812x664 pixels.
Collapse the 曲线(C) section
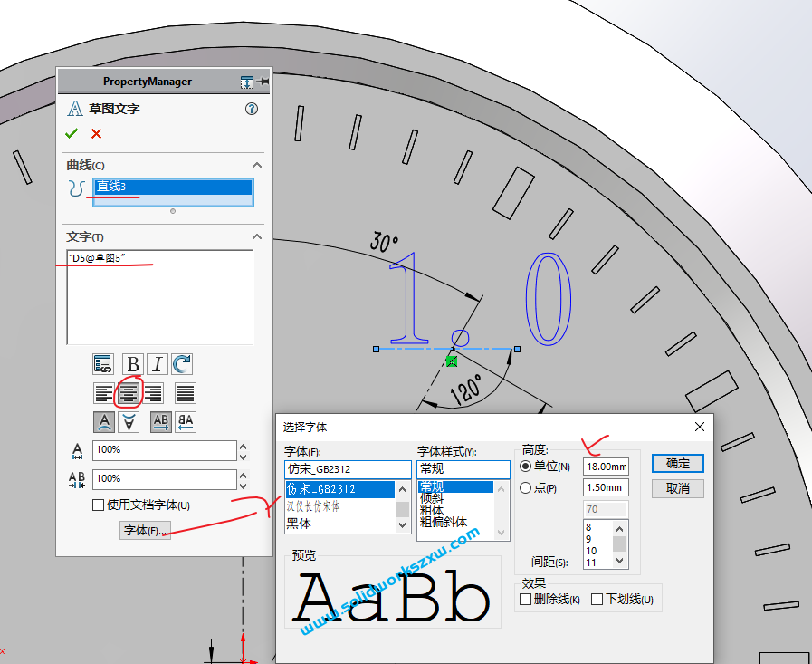(x=257, y=165)
